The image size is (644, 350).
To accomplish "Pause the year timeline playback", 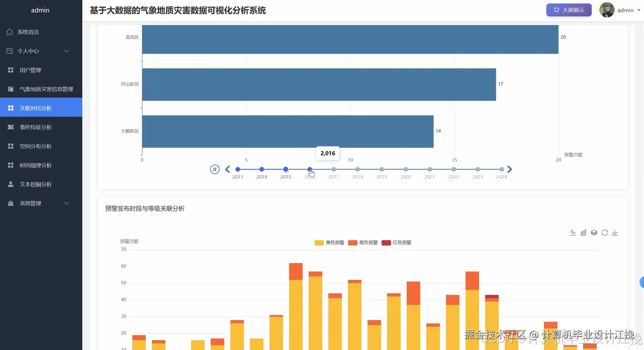I will [214, 169].
